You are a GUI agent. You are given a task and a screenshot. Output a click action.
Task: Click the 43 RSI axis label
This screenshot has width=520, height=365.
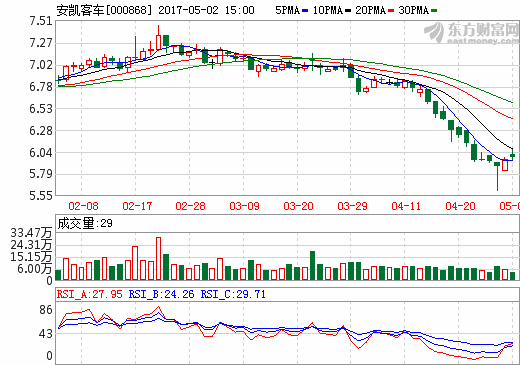click(x=46, y=334)
